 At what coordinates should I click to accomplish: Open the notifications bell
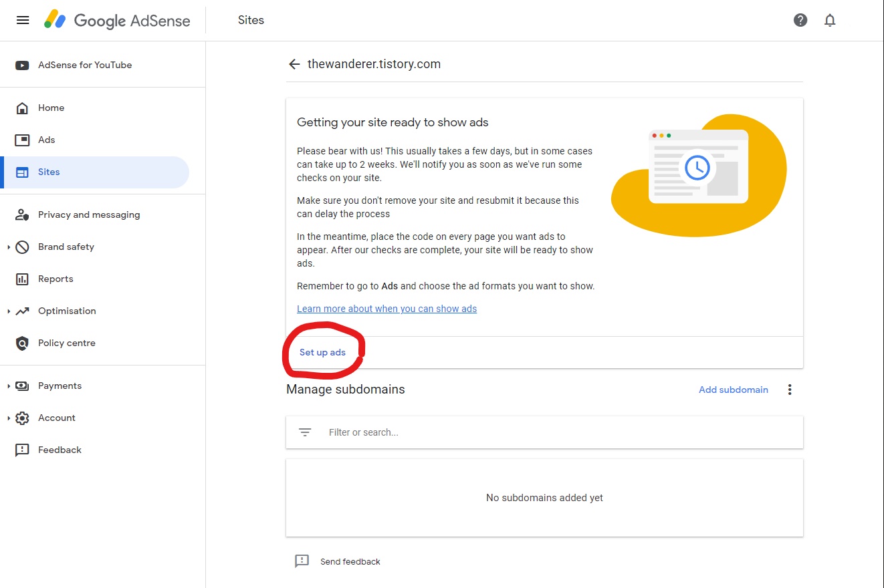coord(830,20)
